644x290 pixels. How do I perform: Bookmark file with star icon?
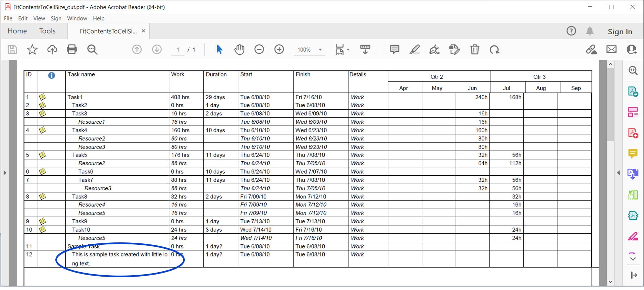[x=32, y=50]
